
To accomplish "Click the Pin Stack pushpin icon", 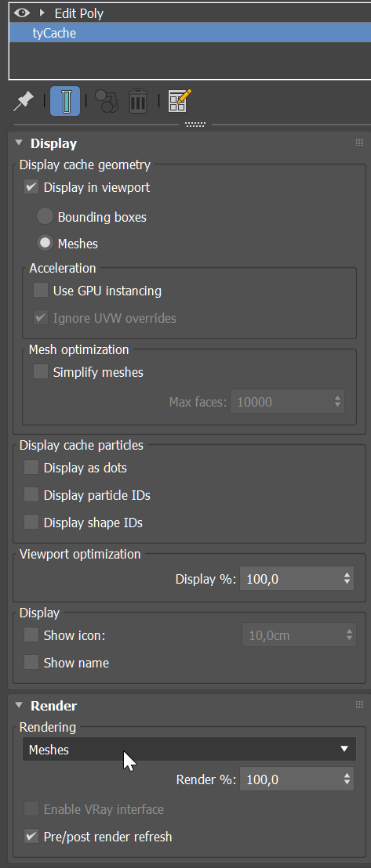I will [x=24, y=102].
